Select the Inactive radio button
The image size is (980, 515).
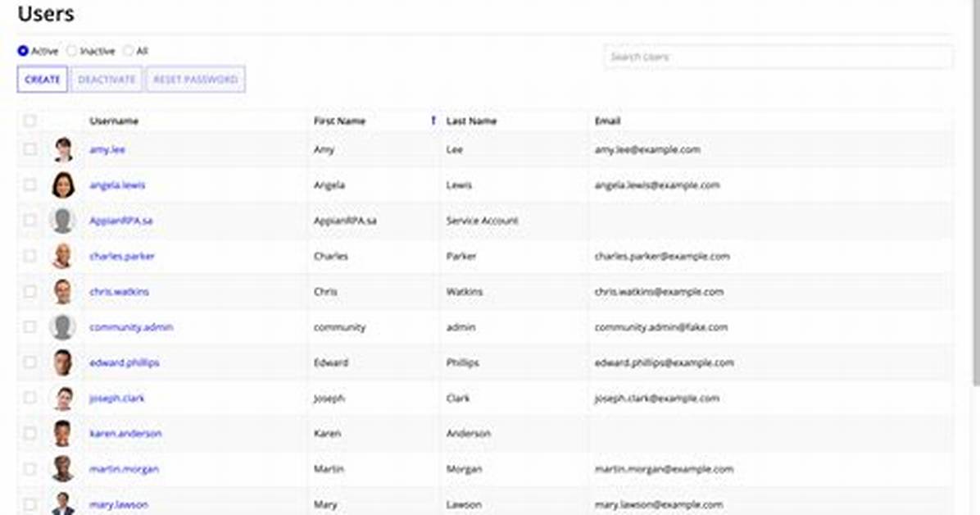[72, 51]
